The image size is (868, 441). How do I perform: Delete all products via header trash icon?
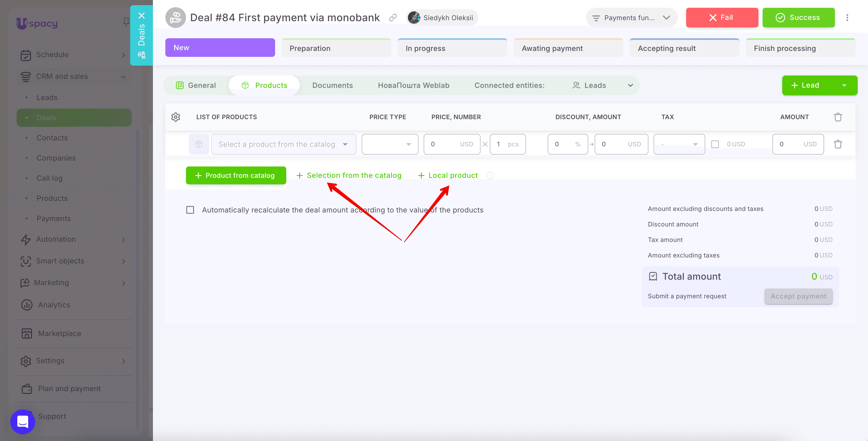(x=838, y=117)
